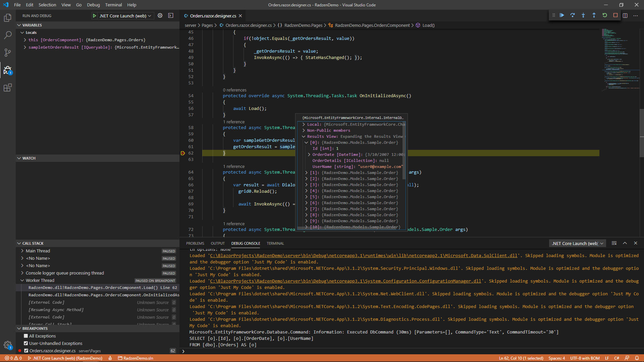Disable the Orders.razor.designer.cs breakpoint checkbox
The height and width of the screenshot is (362, 644).
coord(26,351)
